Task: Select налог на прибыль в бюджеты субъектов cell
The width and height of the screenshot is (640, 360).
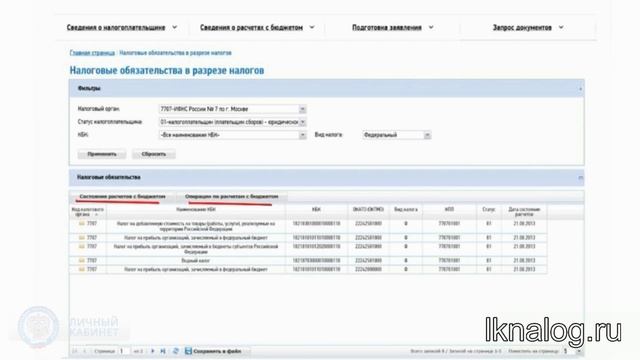Action: [x=196, y=249]
